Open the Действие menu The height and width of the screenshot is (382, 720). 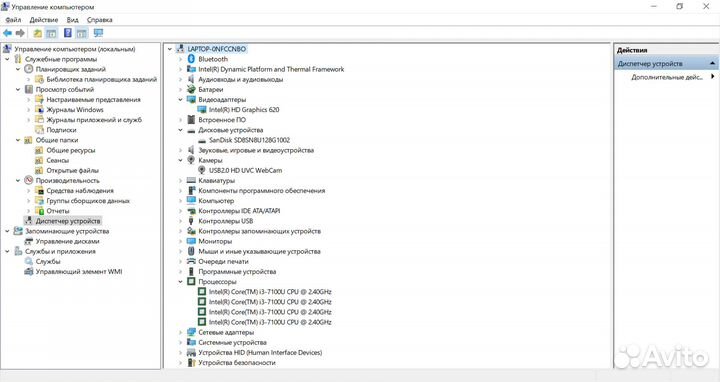tap(44, 20)
